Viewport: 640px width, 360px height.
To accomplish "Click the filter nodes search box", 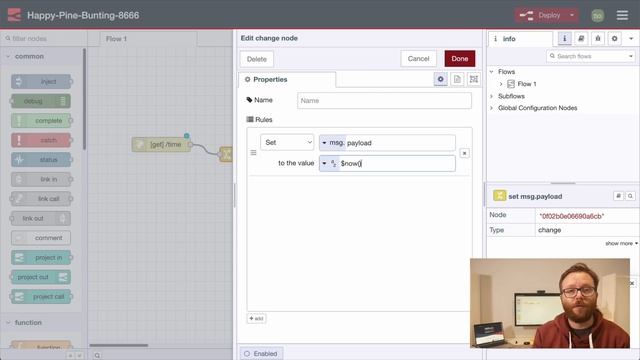I will [x=43, y=38].
